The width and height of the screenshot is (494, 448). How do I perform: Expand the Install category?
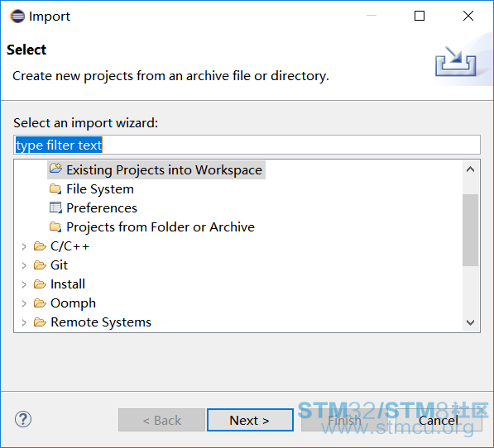tap(24, 284)
